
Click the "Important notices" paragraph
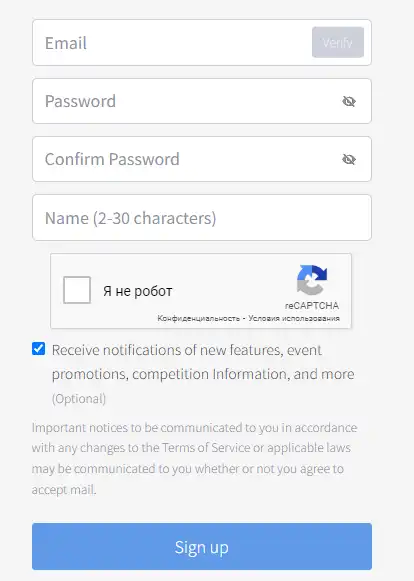[194, 458]
